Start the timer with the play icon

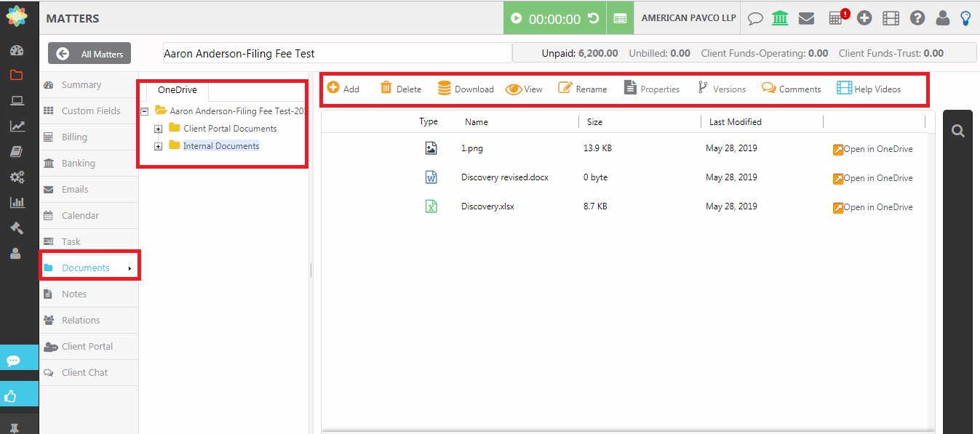(x=517, y=18)
